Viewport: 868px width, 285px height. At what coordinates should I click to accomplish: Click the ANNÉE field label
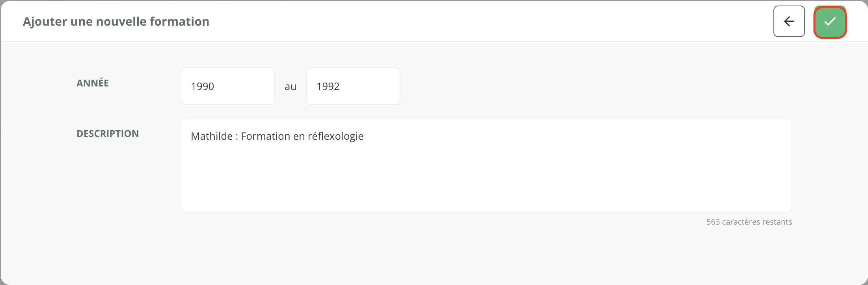pos(93,83)
